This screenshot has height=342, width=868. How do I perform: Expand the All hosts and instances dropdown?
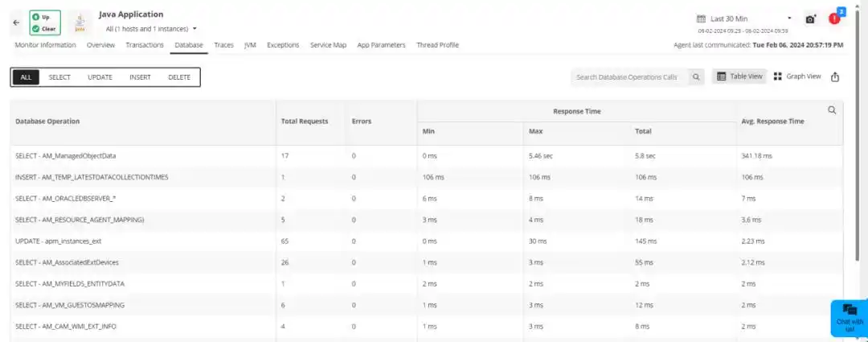(151, 29)
